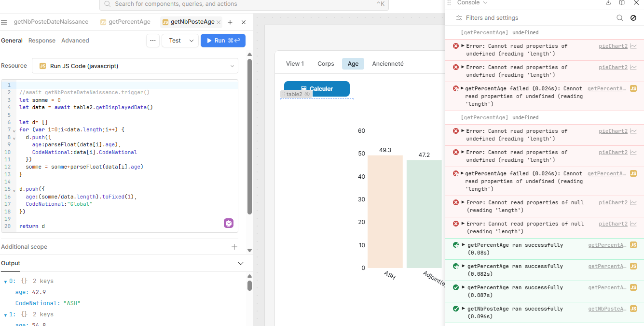Open the query list hamburger menu
Screen dimensions: 644x326
tap(4, 22)
